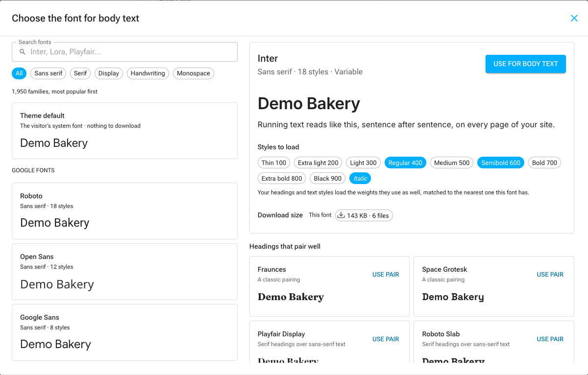
Task: Click the search magnifier icon
Action: tap(22, 52)
